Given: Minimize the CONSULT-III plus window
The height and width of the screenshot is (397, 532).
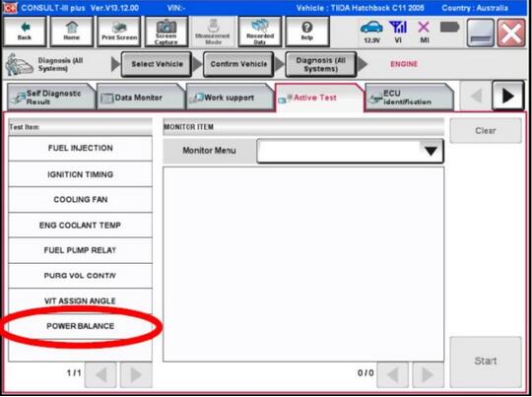Looking at the screenshot, I should (480, 33).
